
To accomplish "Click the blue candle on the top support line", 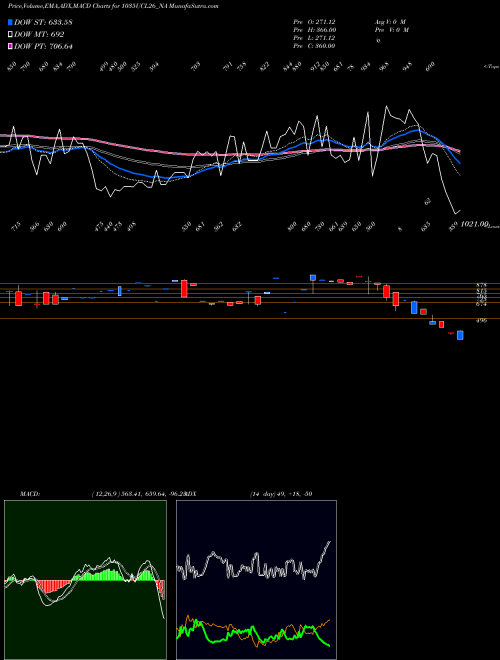I will point(313,277).
